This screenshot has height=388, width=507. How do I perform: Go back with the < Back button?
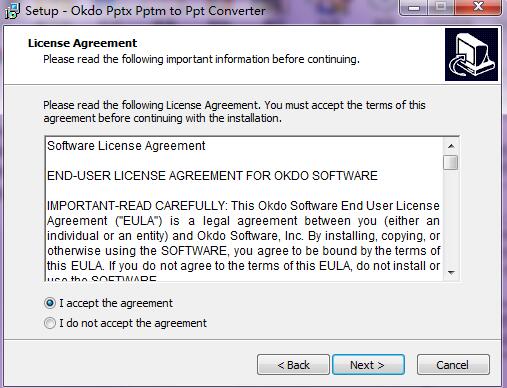[293, 365]
